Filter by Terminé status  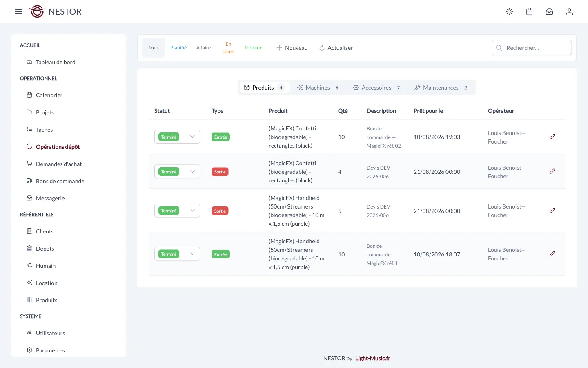coord(253,48)
